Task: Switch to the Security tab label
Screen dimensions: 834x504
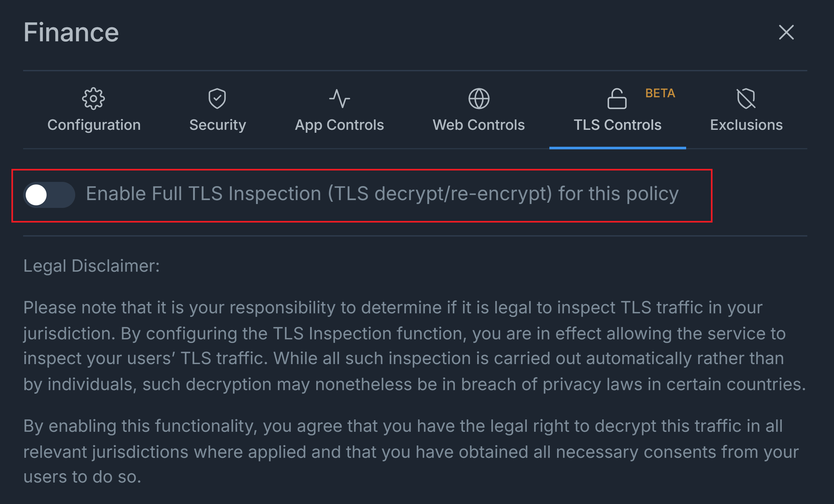Action: click(217, 125)
